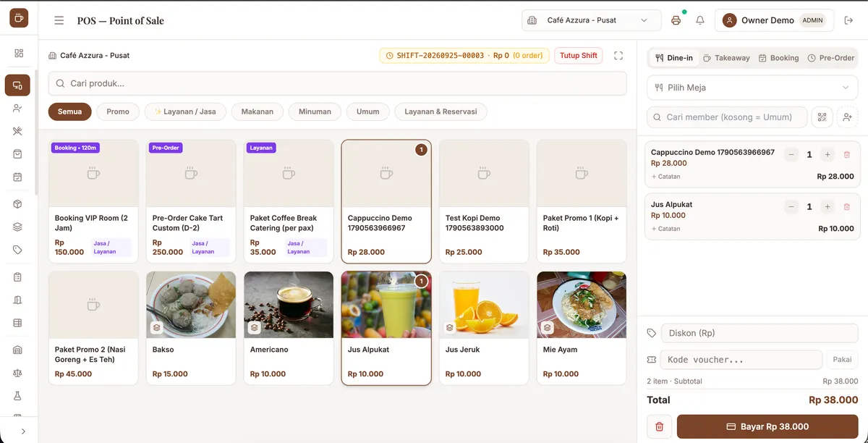The width and height of the screenshot is (868, 443).
Task: Open the Café Azzura - Pusat outlet dropdown
Action: tap(592, 20)
